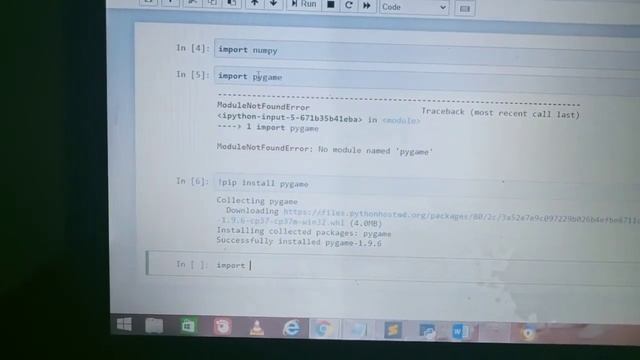This screenshot has width=640, height=360.
Task: Switch to the active Chrome window in taskbar
Action: tap(324, 329)
